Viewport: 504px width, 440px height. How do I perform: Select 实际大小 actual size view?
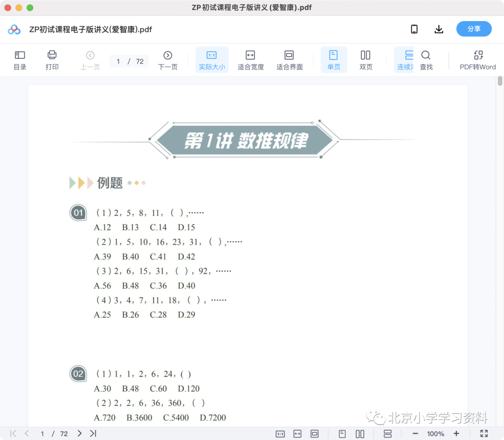(x=212, y=60)
